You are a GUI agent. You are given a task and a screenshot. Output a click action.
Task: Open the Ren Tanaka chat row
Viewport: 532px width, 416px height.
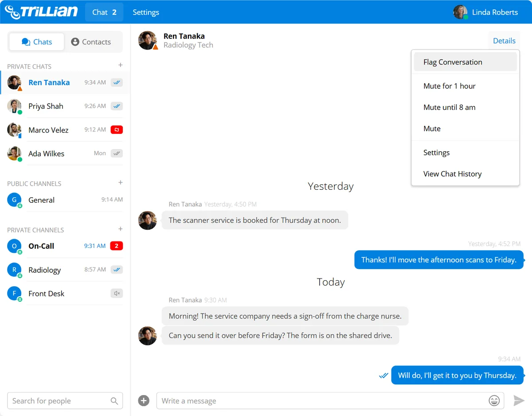pyautogui.click(x=65, y=82)
